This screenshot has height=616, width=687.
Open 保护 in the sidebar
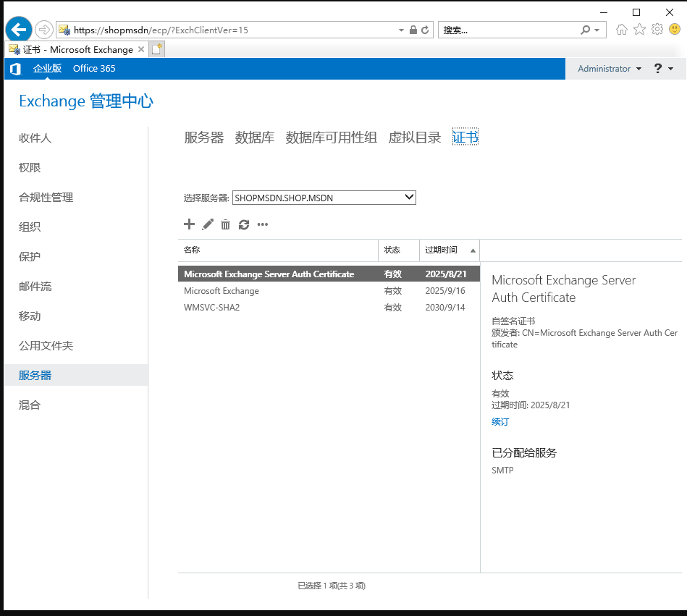point(30,257)
